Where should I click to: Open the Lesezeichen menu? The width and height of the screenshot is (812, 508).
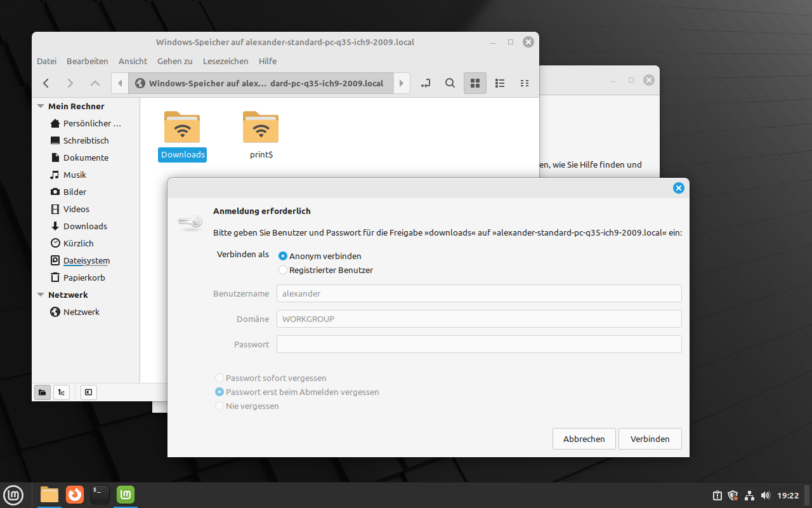tap(226, 61)
